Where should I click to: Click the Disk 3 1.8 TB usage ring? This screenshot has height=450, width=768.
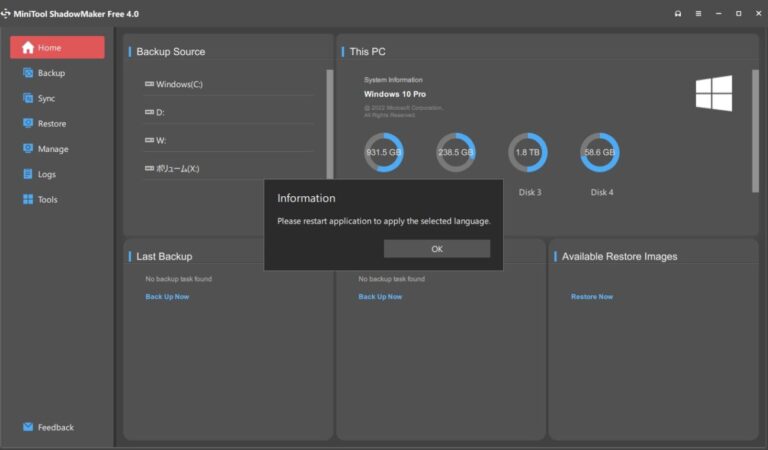pyautogui.click(x=528, y=153)
